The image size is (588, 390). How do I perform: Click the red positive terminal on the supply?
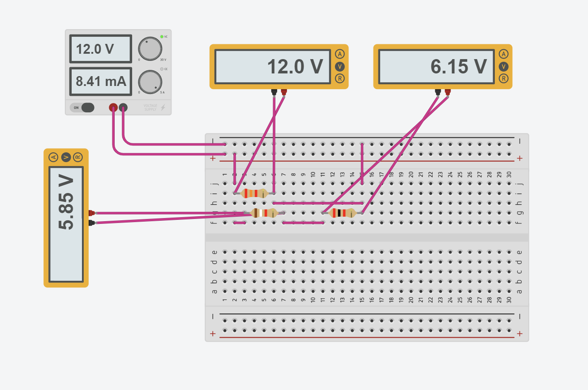[x=113, y=107]
